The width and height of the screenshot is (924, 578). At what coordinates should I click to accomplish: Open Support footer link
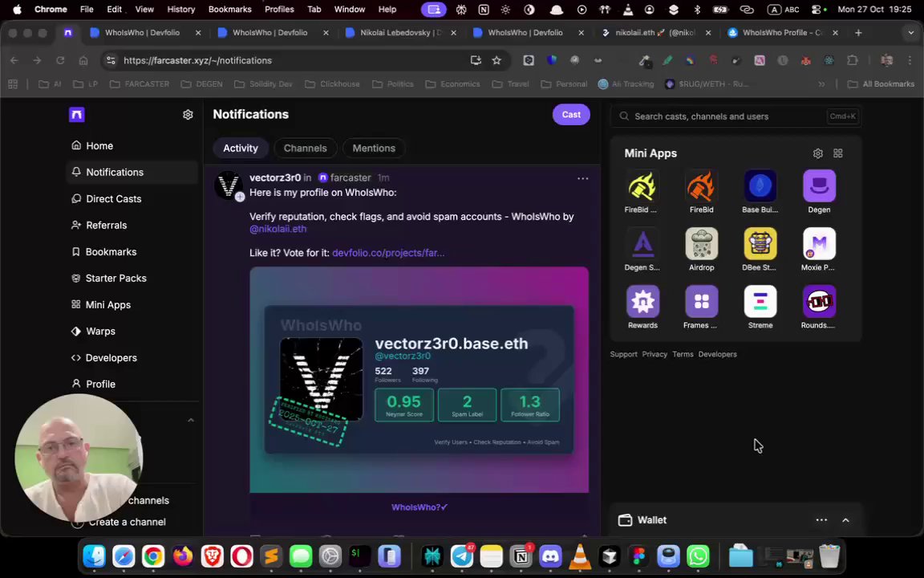coord(623,355)
